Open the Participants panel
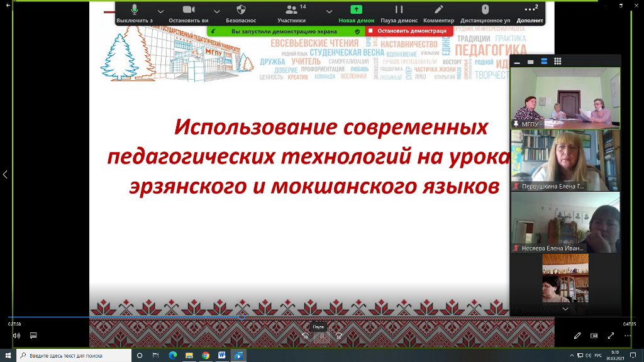 click(x=291, y=10)
